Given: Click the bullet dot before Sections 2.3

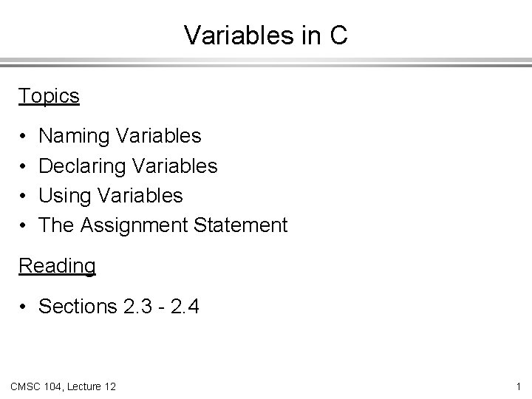Looking at the screenshot, I should click(x=24, y=307).
